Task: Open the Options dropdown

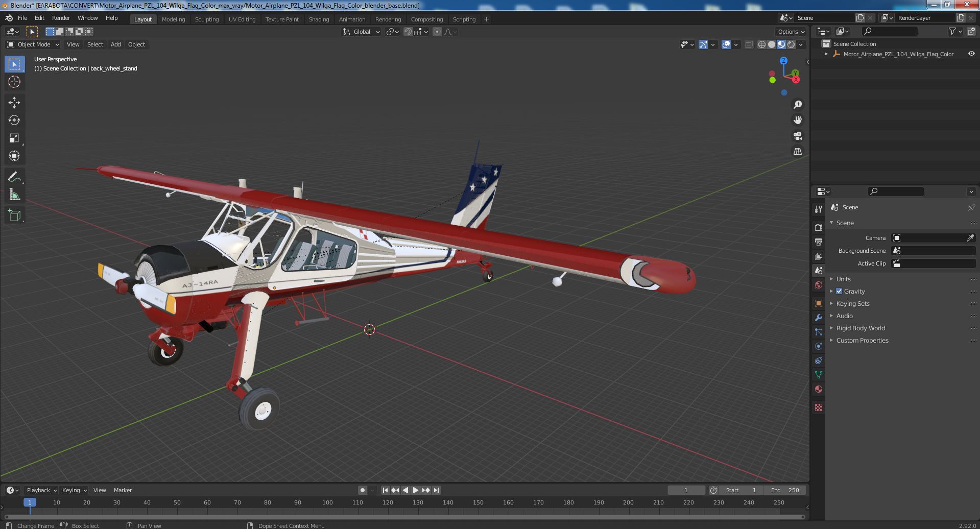Action: (791, 32)
